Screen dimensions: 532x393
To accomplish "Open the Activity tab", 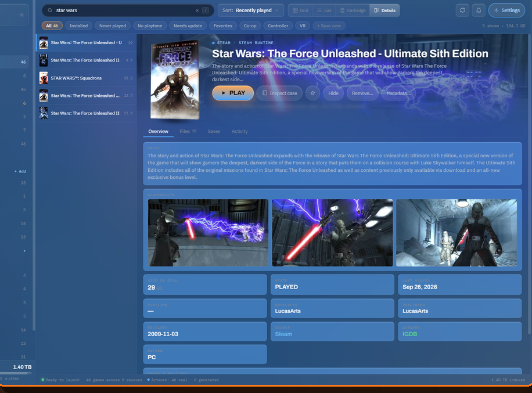I will [239, 132].
